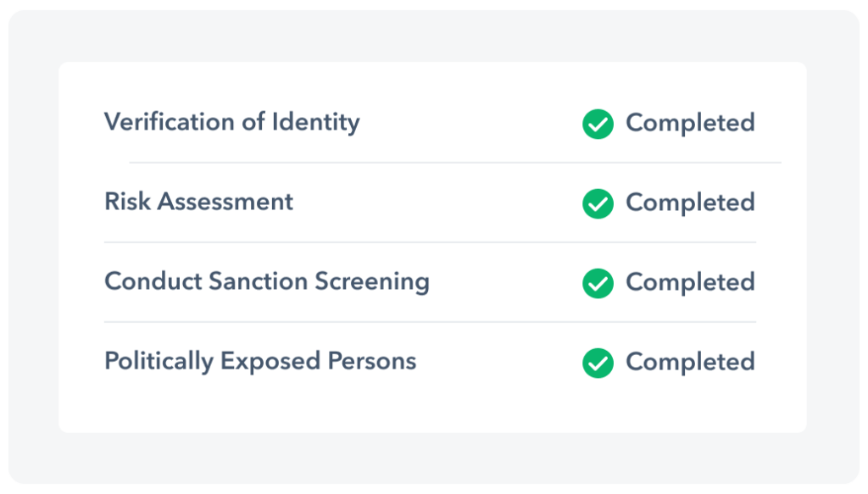
Task: Open the Verification of Identity item
Action: [x=231, y=122]
